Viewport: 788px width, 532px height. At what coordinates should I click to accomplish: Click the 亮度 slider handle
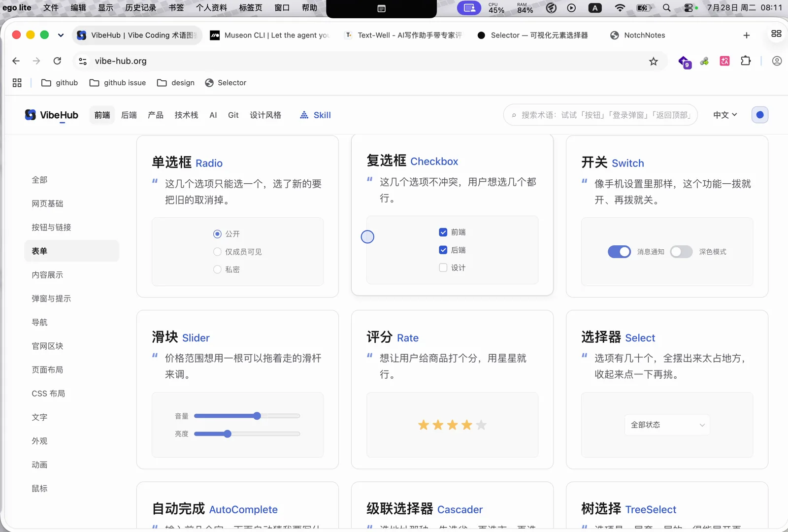click(228, 434)
